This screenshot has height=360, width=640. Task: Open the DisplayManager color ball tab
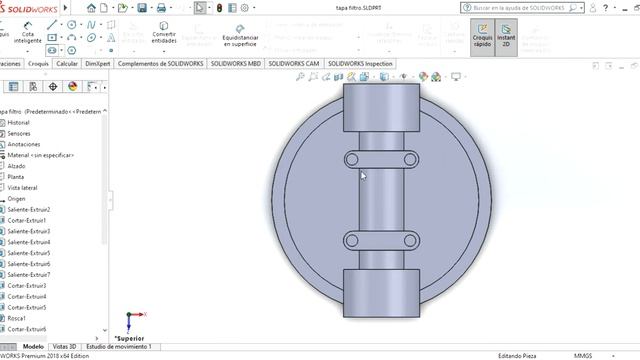click(73, 87)
